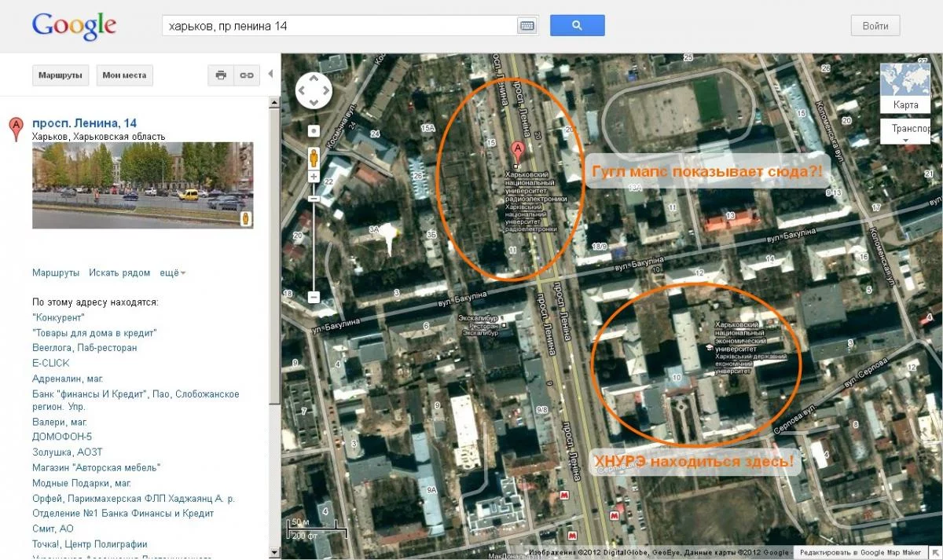
Task: Open Точка!, Центр Полиграфии listing
Action: 90,544
